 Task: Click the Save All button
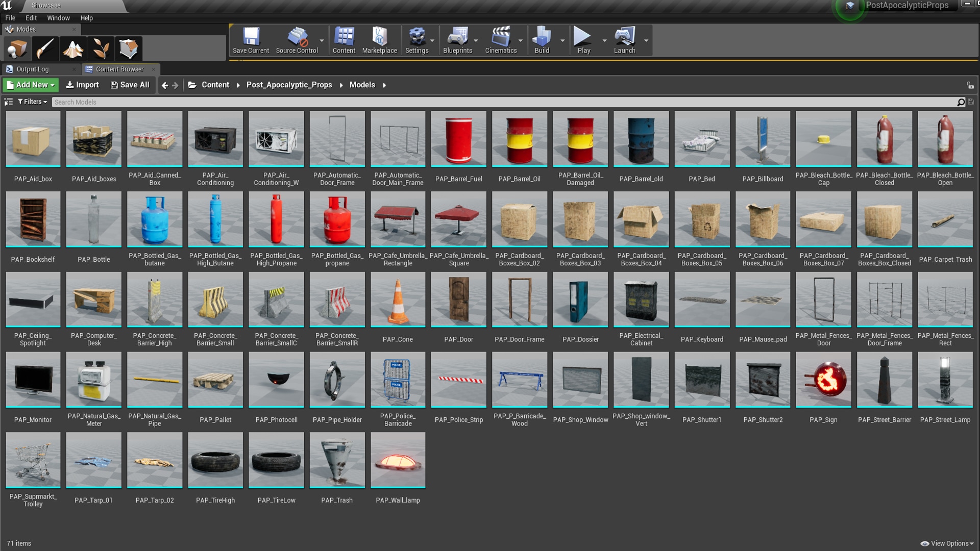(130, 85)
